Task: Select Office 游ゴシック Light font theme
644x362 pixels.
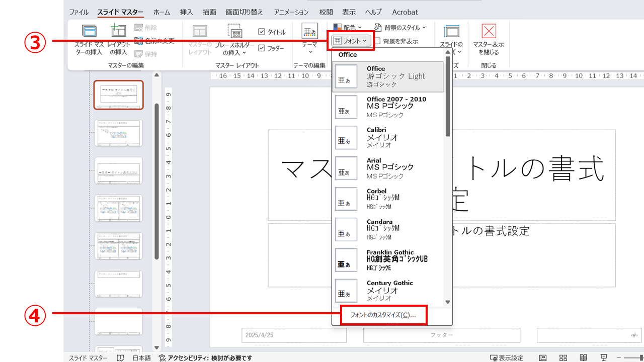Action: 388,76
